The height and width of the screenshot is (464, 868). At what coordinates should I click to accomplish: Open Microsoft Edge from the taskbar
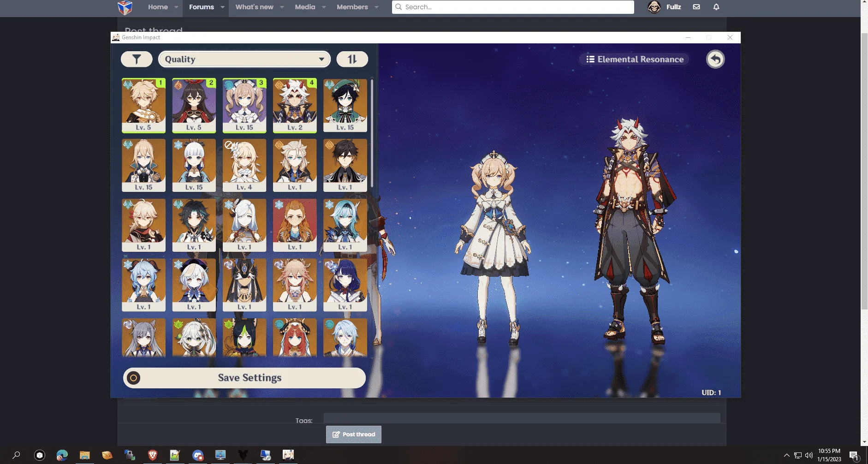pos(62,455)
